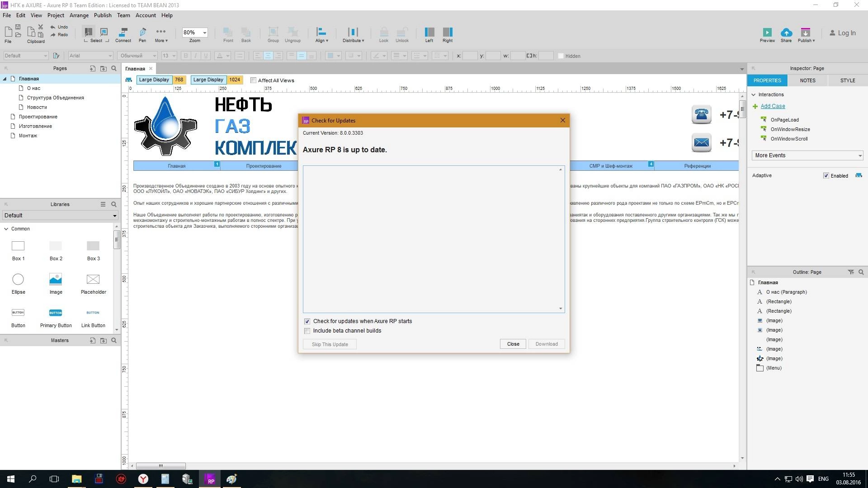Click the Windows Start button
This screenshot has width=868, height=488.
[x=11, y=479]
